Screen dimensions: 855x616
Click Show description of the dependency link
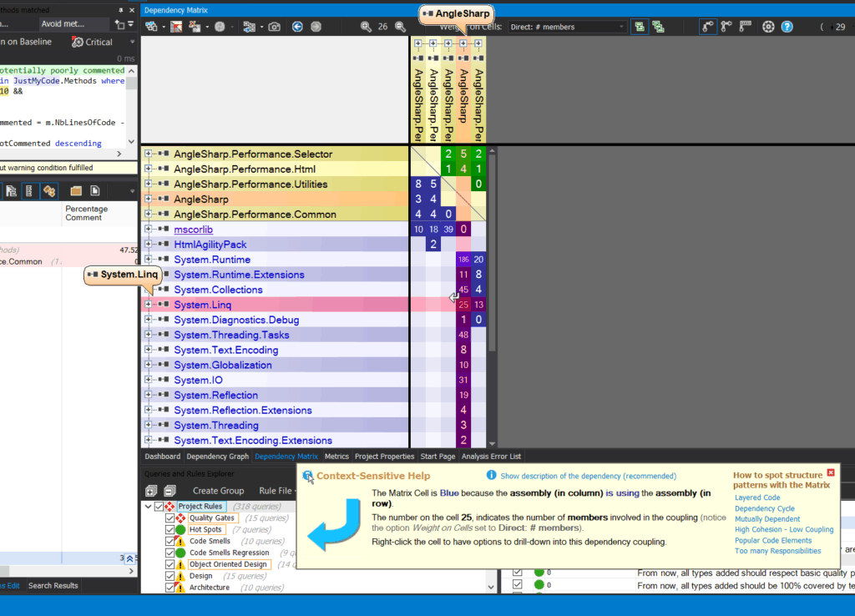589,476
